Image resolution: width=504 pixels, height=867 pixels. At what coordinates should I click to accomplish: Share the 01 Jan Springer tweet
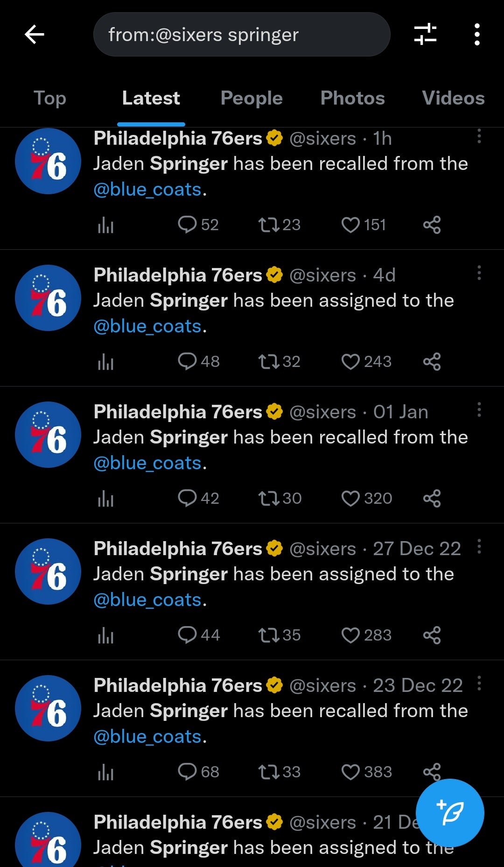432,499
